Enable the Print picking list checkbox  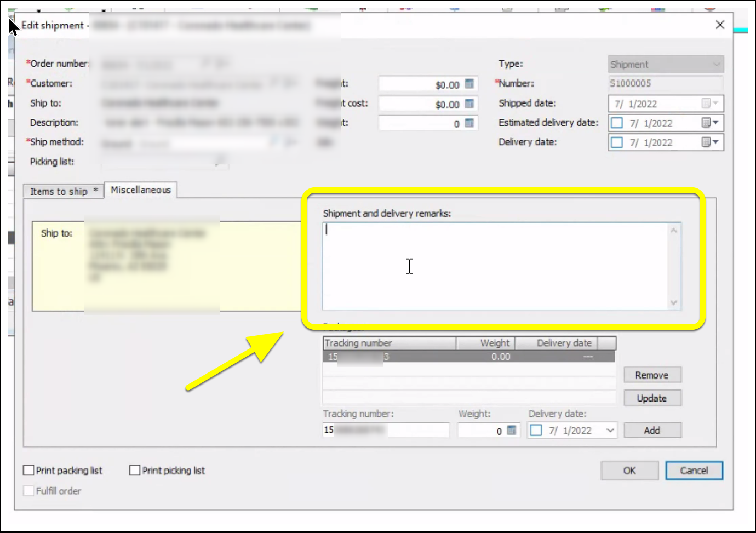[x=134, y=470]
